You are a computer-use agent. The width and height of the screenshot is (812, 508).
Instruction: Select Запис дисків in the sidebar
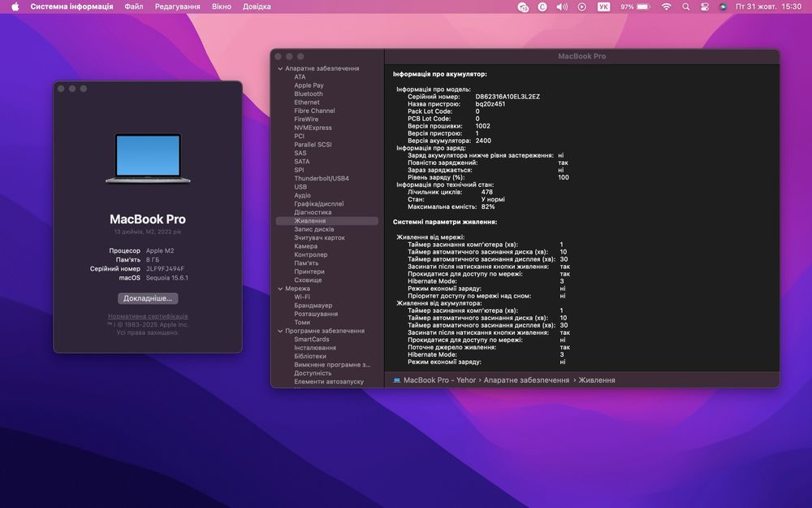(x=313, y=229)
